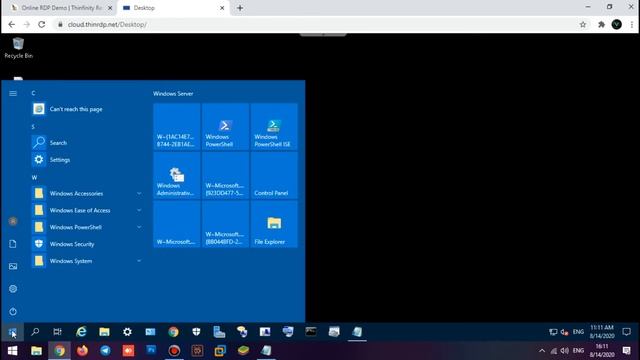Expand the Windows Accessories folder chevron
This screenshot has height=360, width=640.
(x=139, y=193)
